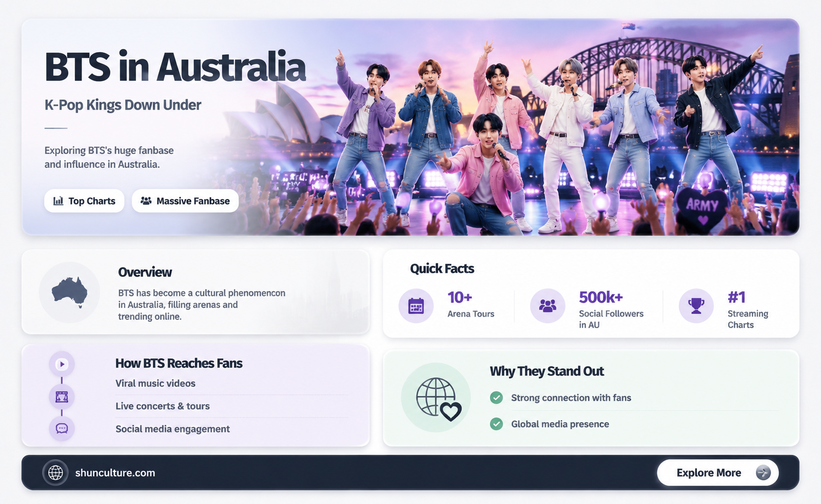Click the ARMY heart sign in the banner
The image size is (821, 504).
click(x=702, y=208)
